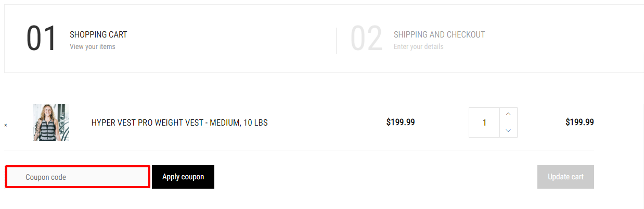Click the greyed Update cart button
This screenshot has height=209, width=644.
[x=565, y=177]
